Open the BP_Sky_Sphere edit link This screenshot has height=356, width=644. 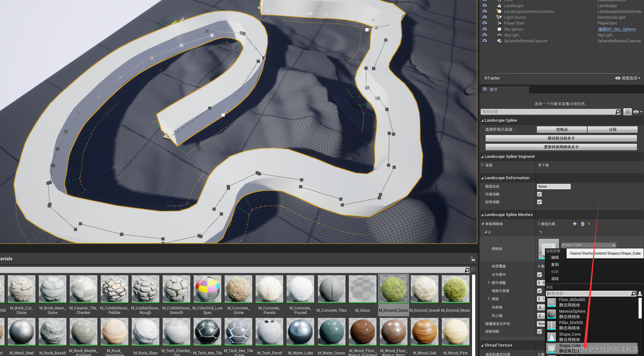click(617, 29)
